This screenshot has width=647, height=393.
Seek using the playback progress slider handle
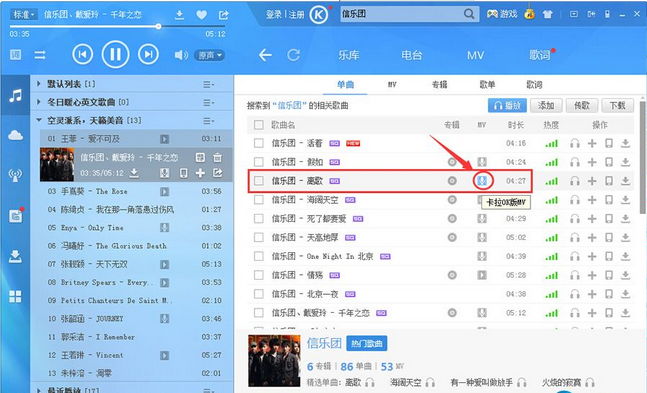[x=158, y=26]
